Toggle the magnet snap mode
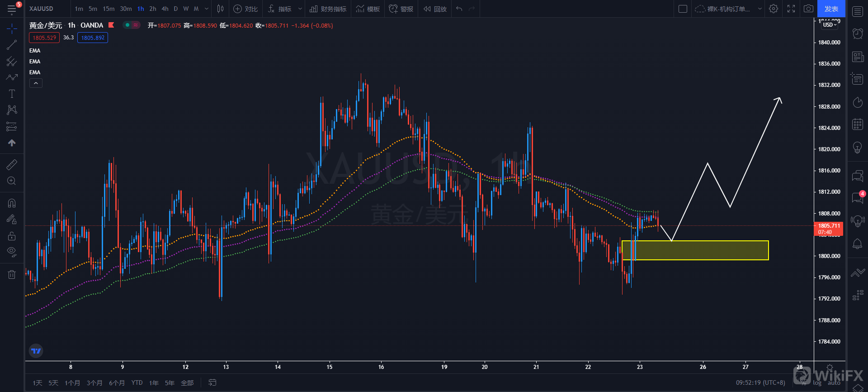The width and height of the screenshot is (868, 392). tap(12, 203)
